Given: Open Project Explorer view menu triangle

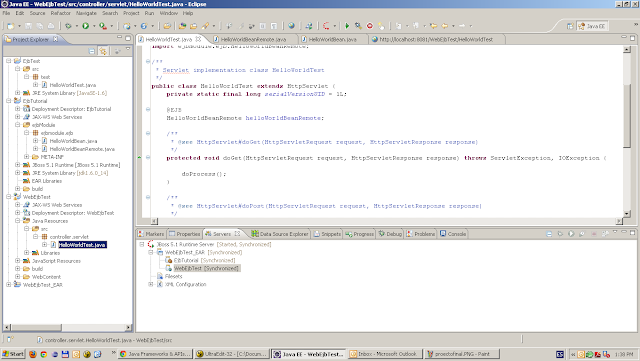Looking at the screenshot, I should pyautogui.click(x=128, y=49).
